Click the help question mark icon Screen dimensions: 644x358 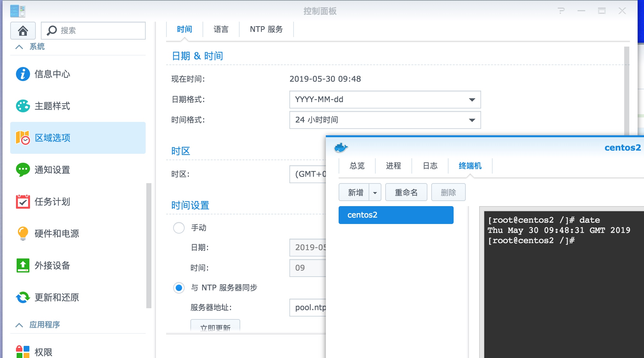coord(561,11)
